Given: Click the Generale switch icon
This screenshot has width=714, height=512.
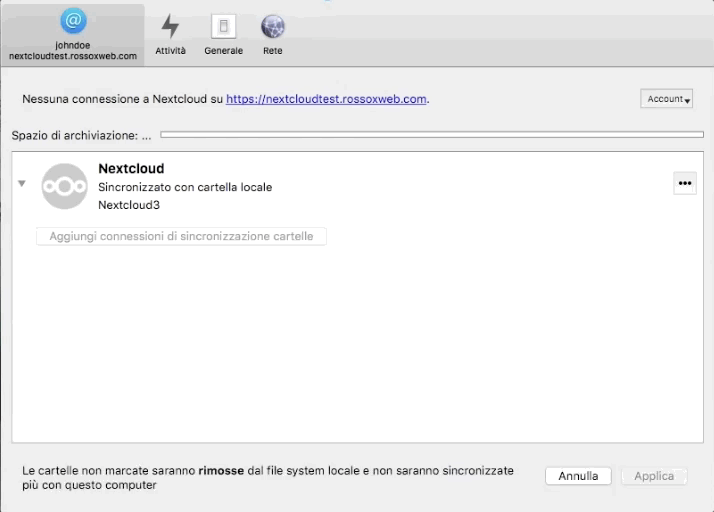Looking at the screenshot, I should [x=223, y=26].
